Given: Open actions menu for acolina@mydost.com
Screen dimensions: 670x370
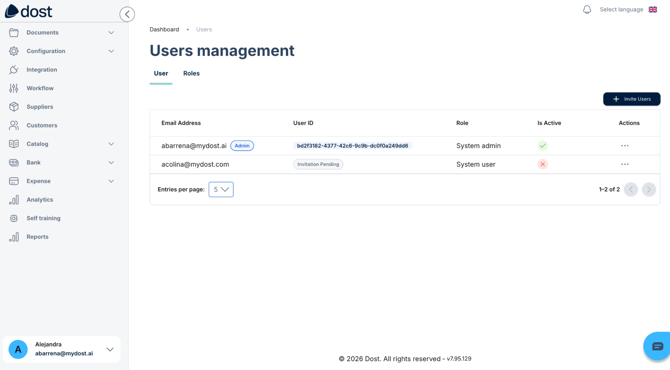Looking at the screenshot, I should tap(625, 164).
